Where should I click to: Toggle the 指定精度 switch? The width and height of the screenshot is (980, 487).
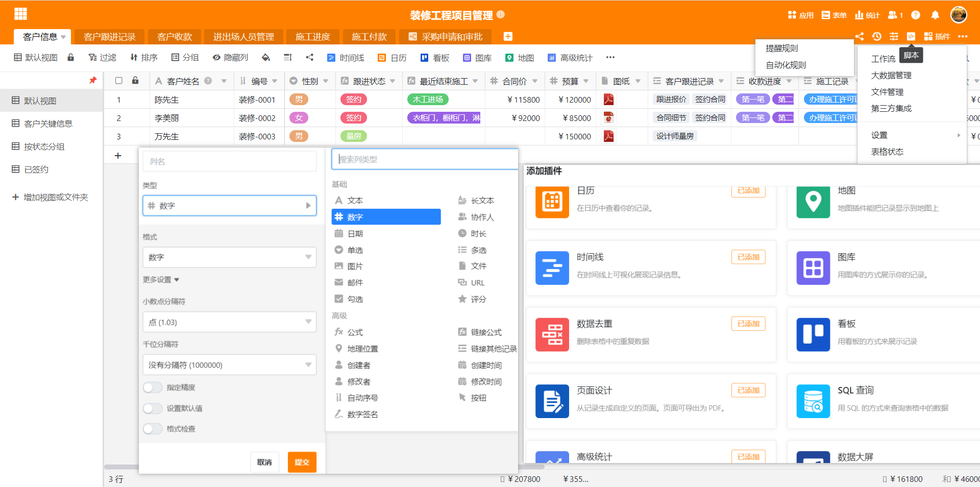(x=152, y=387)
